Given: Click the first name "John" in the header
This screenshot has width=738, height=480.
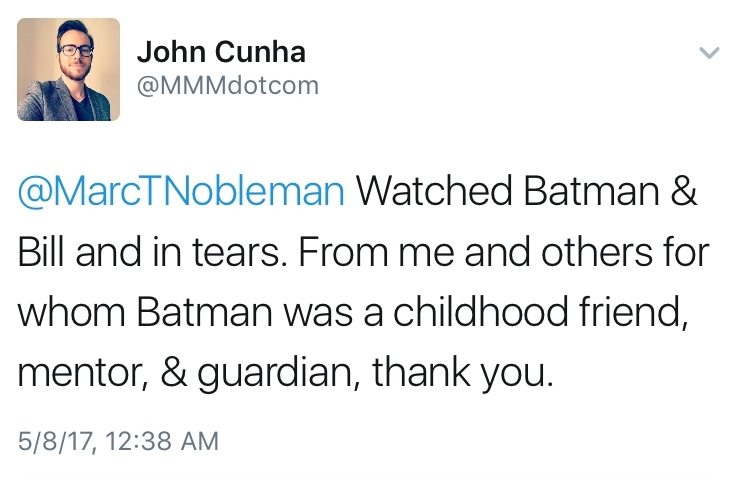Looking at the screenshot, I should [x=166, y=52].
